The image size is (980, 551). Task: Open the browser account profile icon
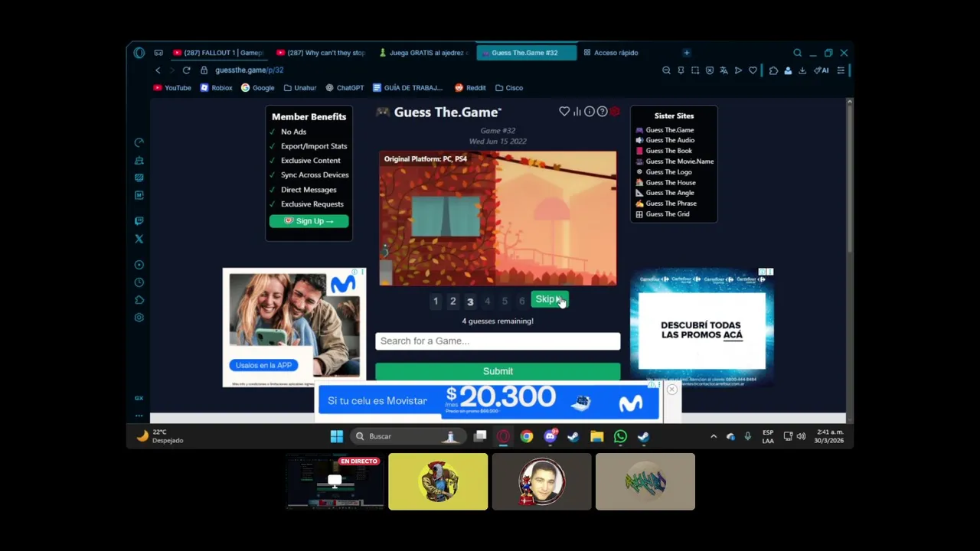pyautogui.click(x=788, y=70)
